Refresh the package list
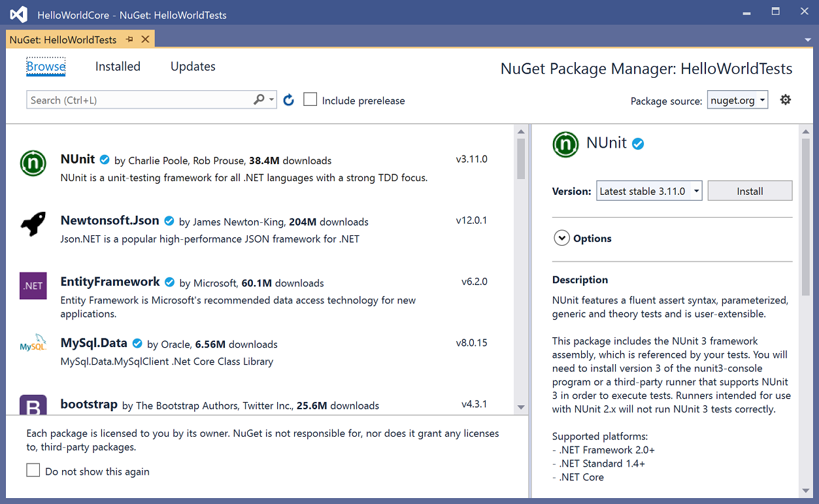Image resolution: width=819 pixels, height=504 pixels. pos(288,99)
